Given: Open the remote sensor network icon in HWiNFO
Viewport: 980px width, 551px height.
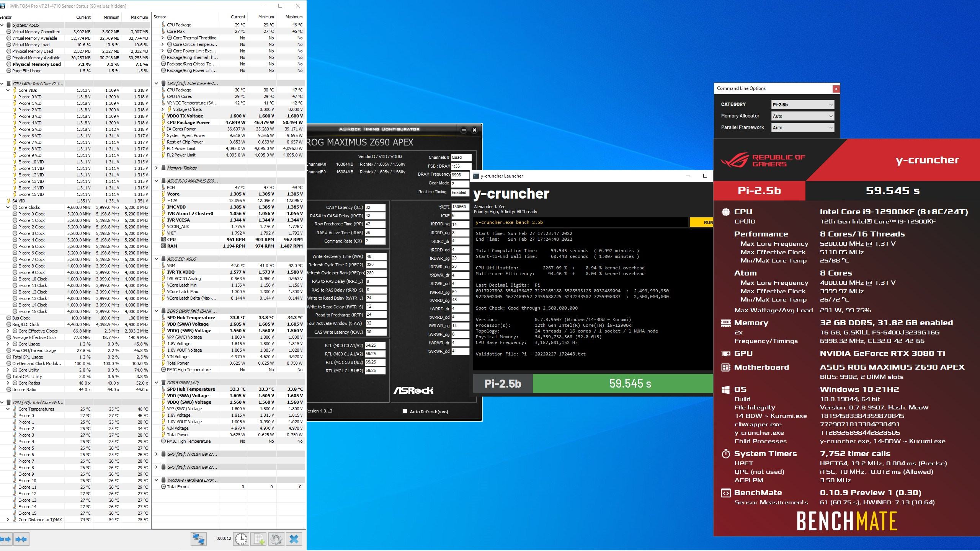Looking at the screenshot, I should tap(199, 539).
